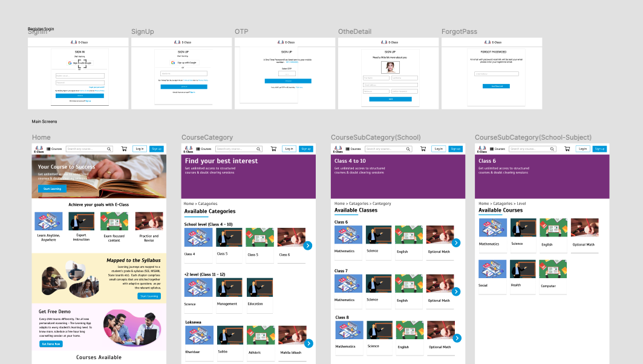Open the Courses menu in the CourseSubCategory(School) frame
Screen dimensions: 643x364
pyautogui.click(x=353, y=149)
